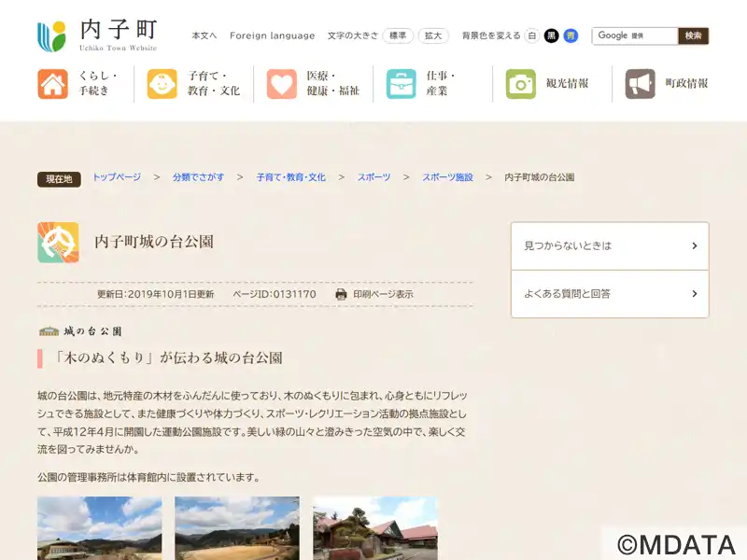The width and height of the screenshot is (747, 560).
Task: Open the くらし・手続き house icon
Action: point(53,84)
